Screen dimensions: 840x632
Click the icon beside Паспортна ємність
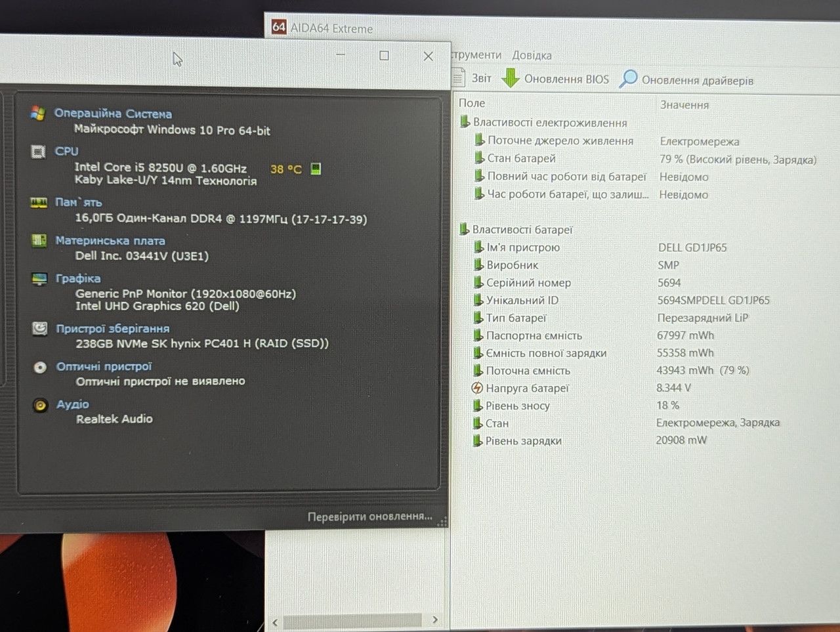[479, 335]
